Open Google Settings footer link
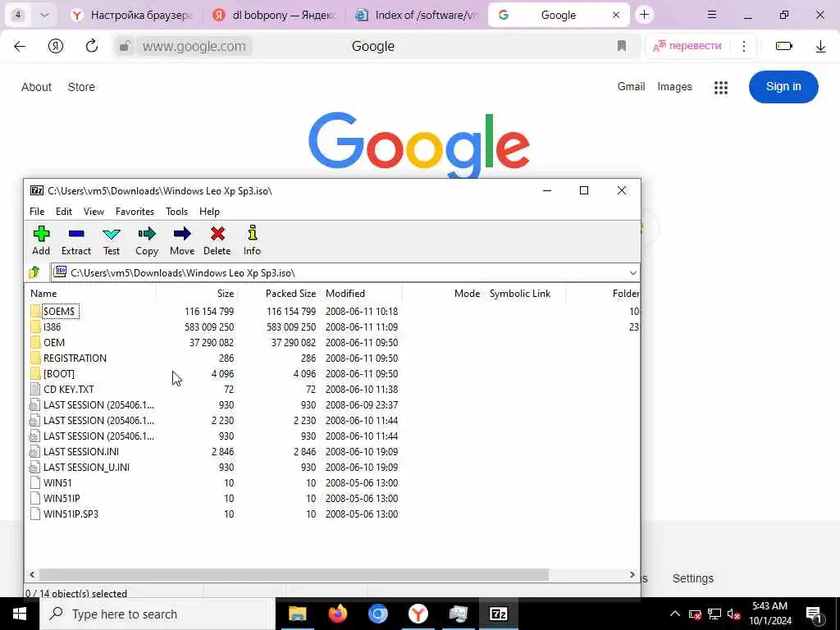This screenshot has height=630, width=840. click(x=692, y=578)
